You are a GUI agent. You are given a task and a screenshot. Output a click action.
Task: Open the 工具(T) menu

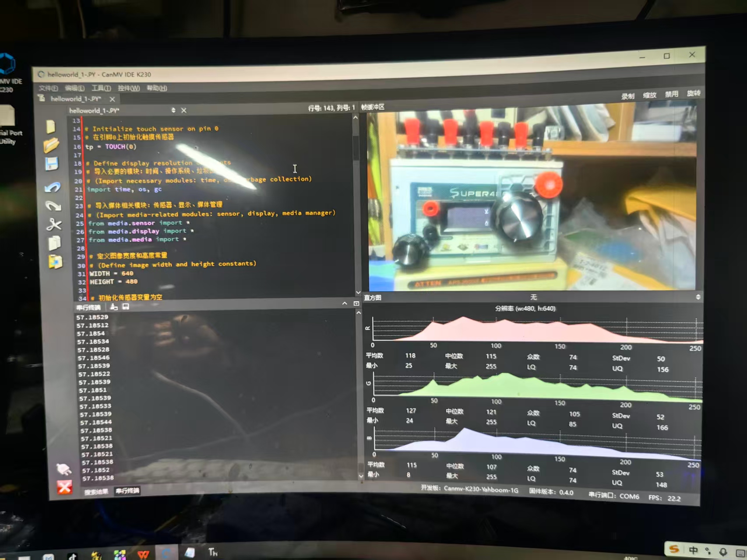point(101,88)
